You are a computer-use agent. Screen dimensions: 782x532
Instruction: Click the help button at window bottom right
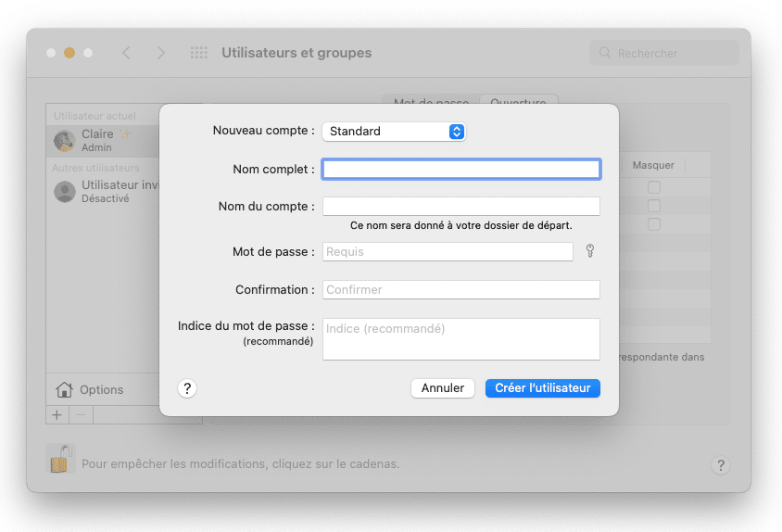click(721, 465)
